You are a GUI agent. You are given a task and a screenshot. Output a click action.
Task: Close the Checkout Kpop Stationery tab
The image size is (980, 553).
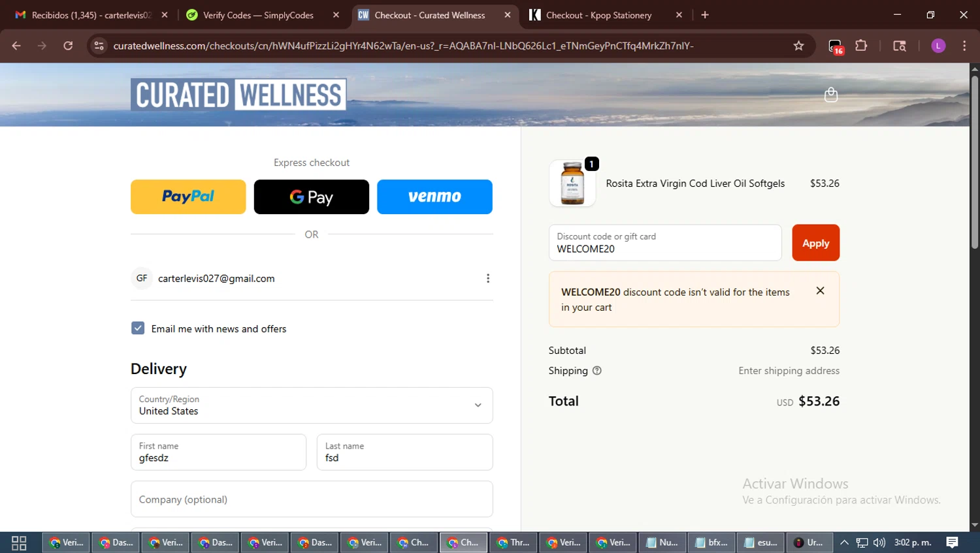[679, 15]
